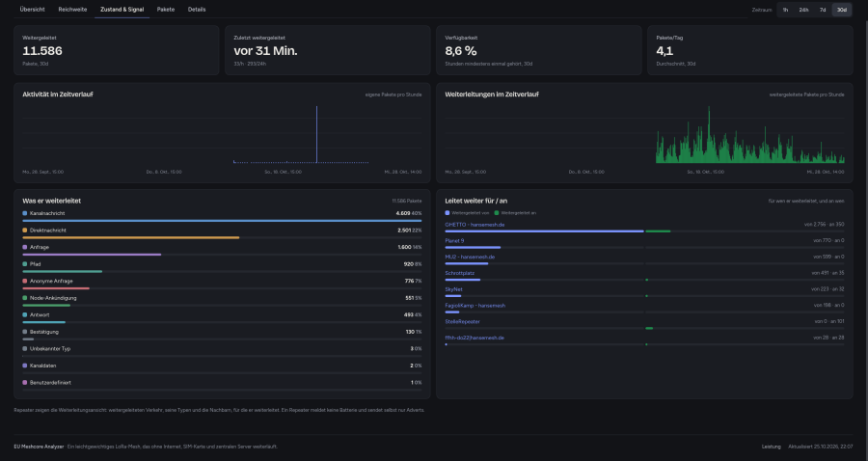
Task: Click the teal Pfad color swatch
Action: pos(25,264)
